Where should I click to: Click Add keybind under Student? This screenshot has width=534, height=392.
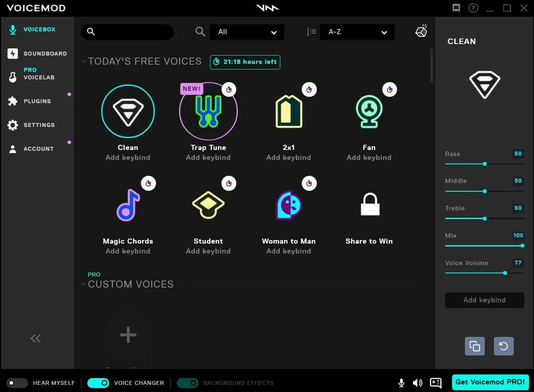208,251
